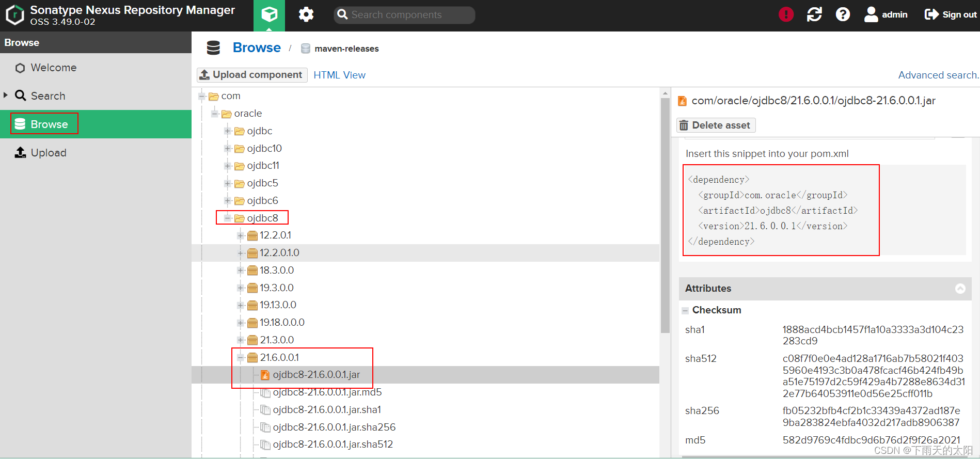Click the Delete asset button
Viewport: 980px width, 460px height.
(716, 125)
